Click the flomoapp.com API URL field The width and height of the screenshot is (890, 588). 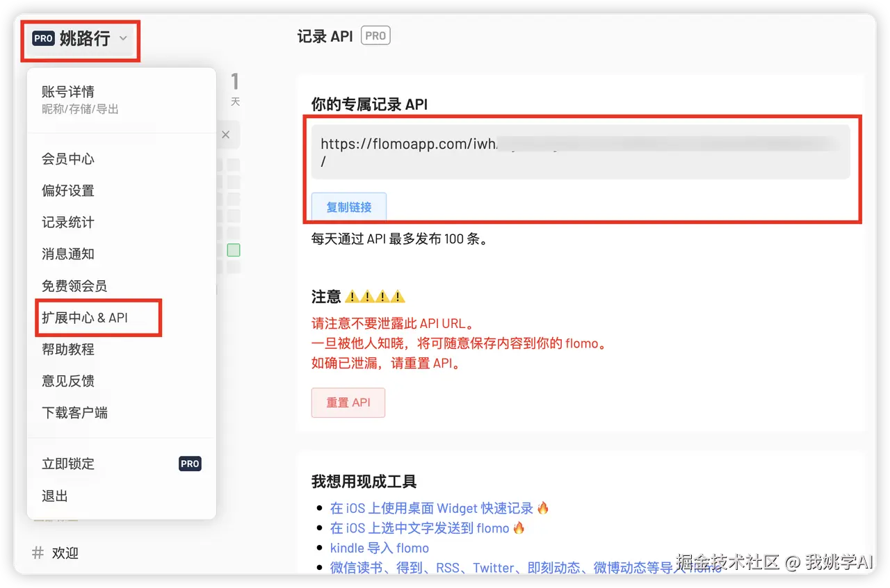pyautogui.click(x=581, y=152)
